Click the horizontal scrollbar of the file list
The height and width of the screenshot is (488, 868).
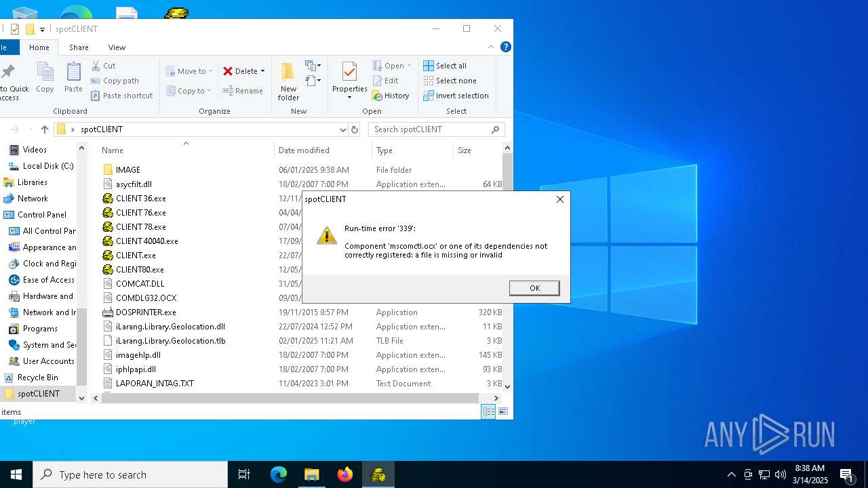290,398
